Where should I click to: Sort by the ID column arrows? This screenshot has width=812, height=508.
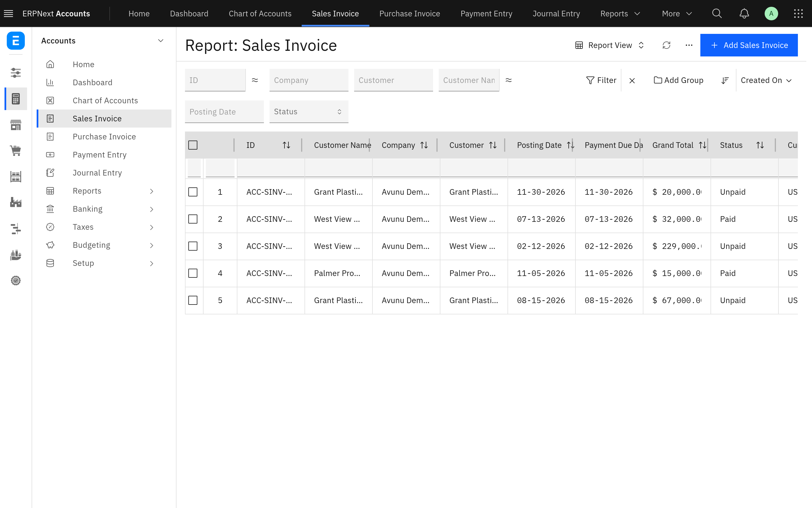click(x=286, y=145)
